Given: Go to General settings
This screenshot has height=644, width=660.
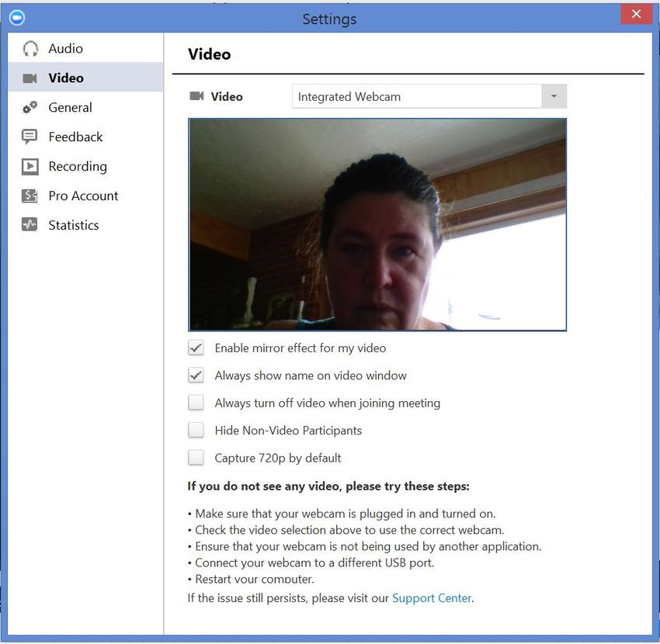Looking at the screenshot, I should [85, 107].
